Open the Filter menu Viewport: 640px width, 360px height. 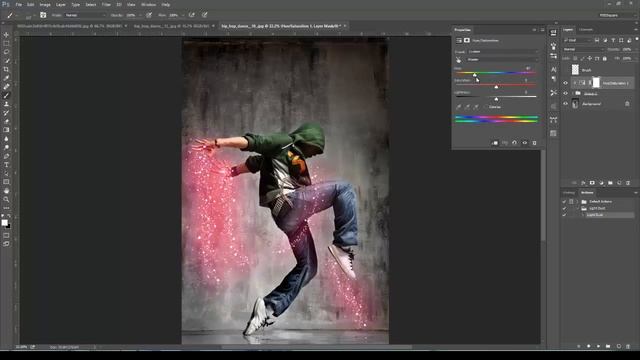pos(106,4)
